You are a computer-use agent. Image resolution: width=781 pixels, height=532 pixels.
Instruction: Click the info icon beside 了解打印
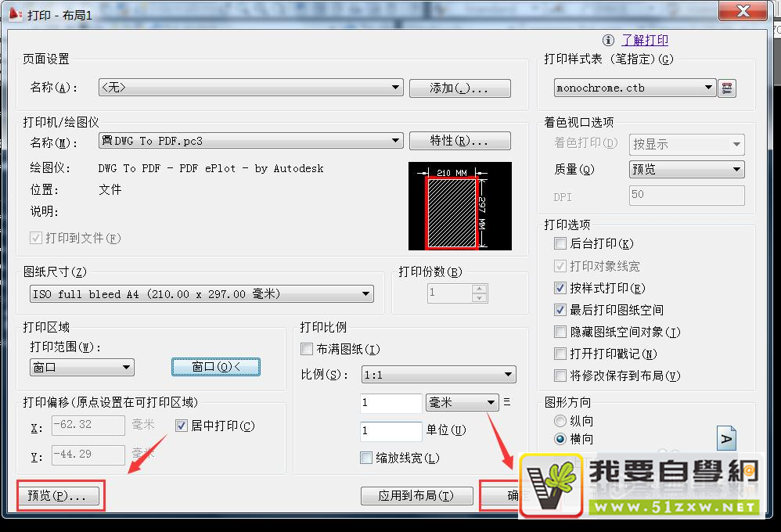tap(608, 40)
